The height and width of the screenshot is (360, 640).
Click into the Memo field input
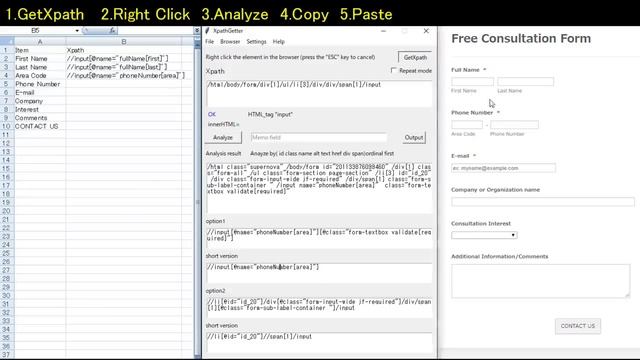coord(319,138)
